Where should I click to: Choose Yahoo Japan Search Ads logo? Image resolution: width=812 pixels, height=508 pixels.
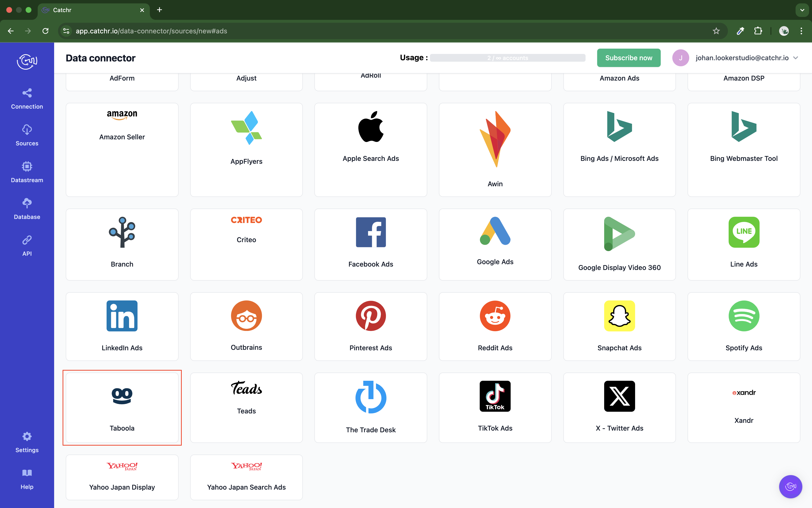pyautogui.click(x=246, y=466)
